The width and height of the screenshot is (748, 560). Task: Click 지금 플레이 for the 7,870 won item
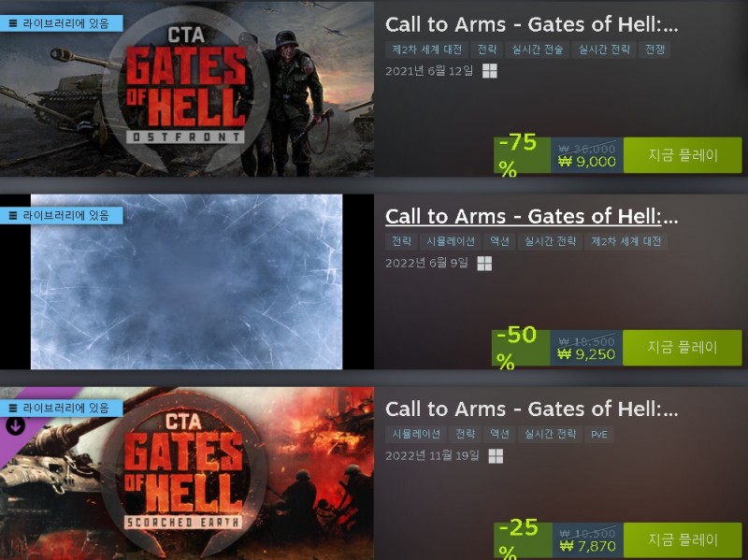pos(683,540)
